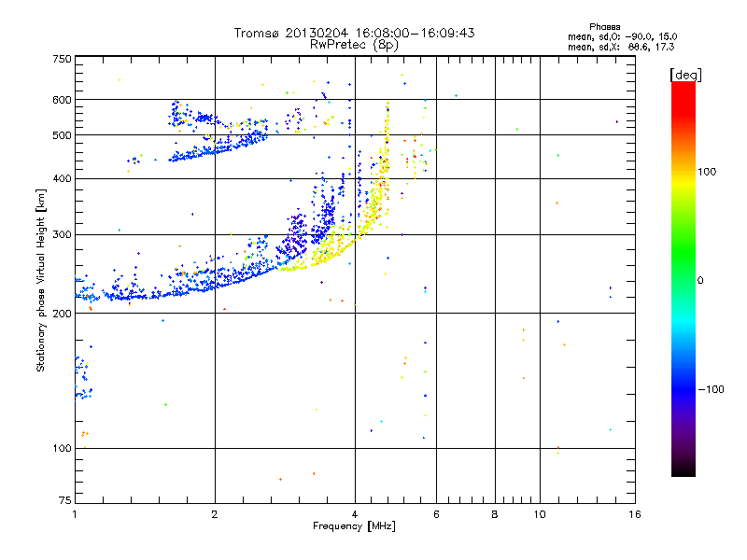Click the y-axis label '75'

pos(65,500)
